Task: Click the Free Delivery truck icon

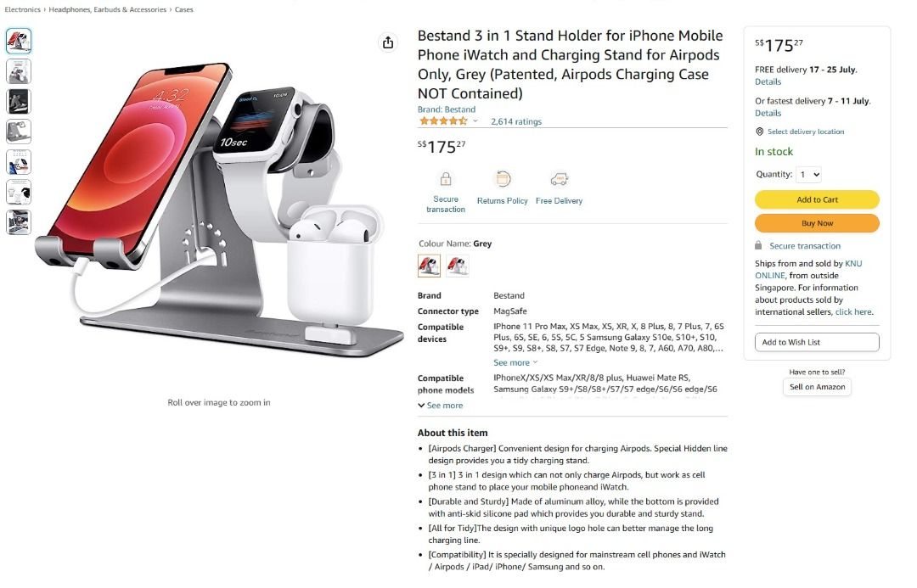Action: coord(559,179)
